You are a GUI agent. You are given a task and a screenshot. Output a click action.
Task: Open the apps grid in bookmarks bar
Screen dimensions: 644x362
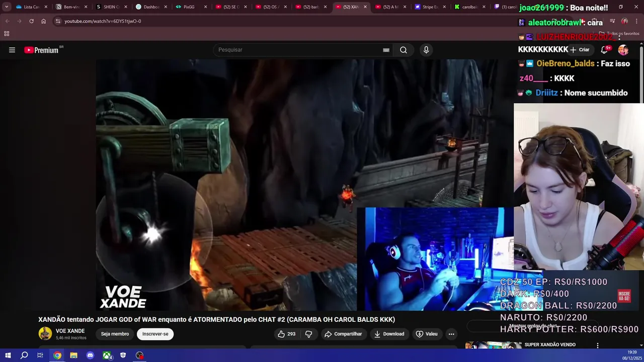(x=7, y=34)
